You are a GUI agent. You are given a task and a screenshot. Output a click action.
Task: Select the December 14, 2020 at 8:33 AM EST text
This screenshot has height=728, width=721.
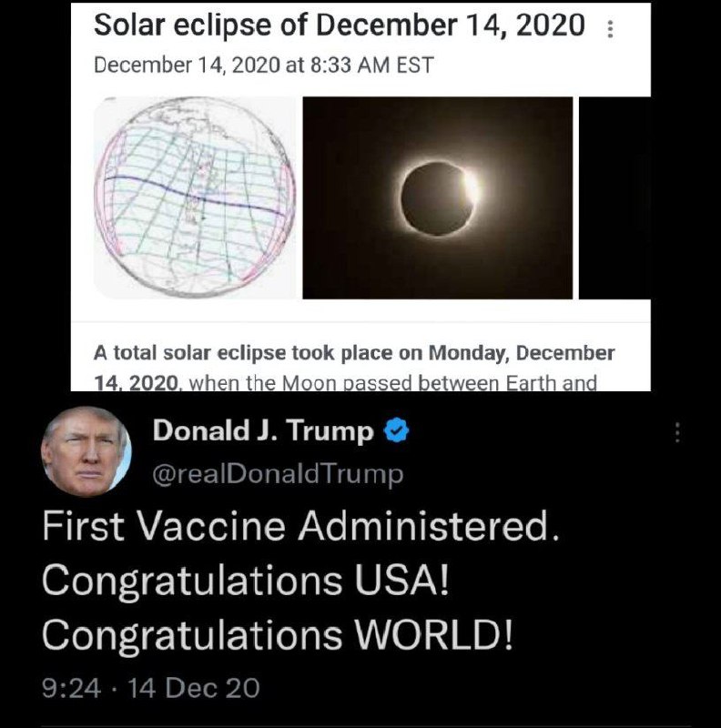263,65
